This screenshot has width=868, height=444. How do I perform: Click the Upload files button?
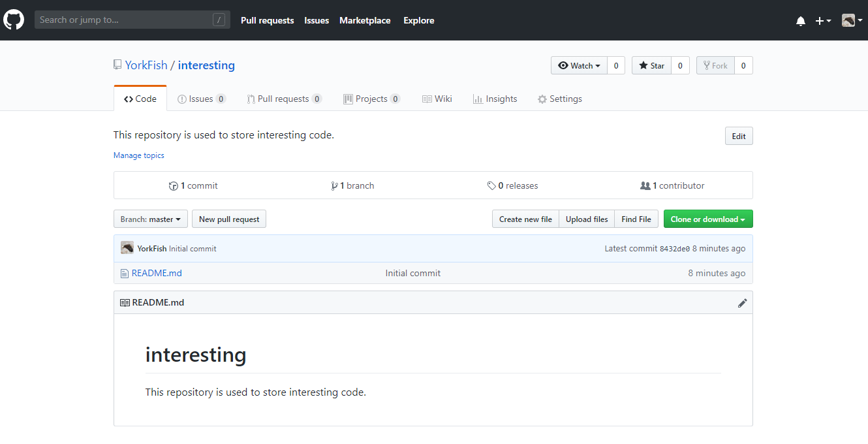pos(587,219)
